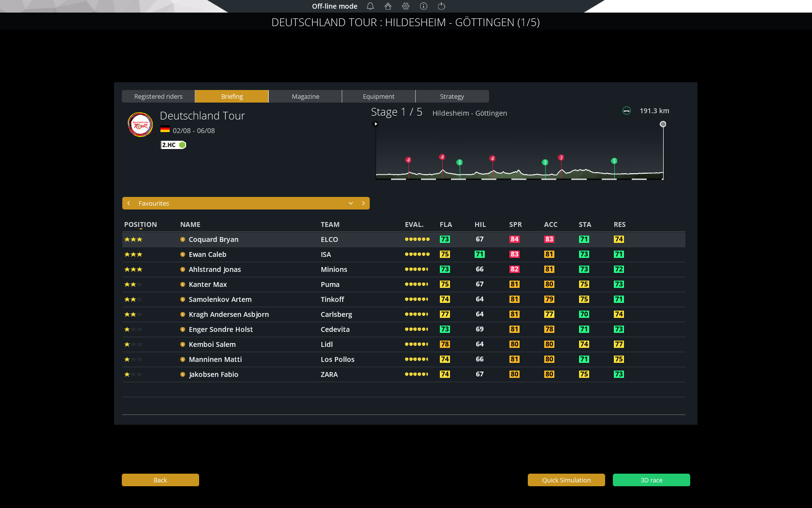Open the Favourites dropdown chevron
This screenshot has height=508, width=812.
351,203
